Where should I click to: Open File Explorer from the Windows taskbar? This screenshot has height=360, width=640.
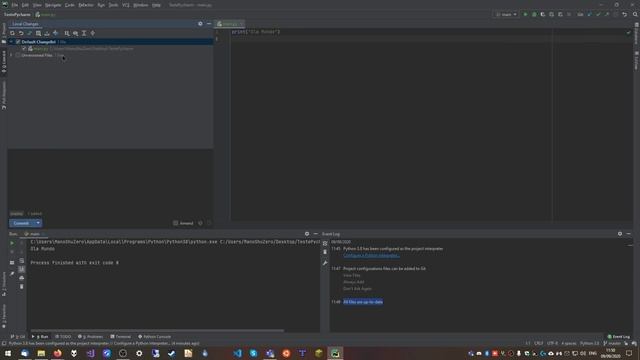41,353
